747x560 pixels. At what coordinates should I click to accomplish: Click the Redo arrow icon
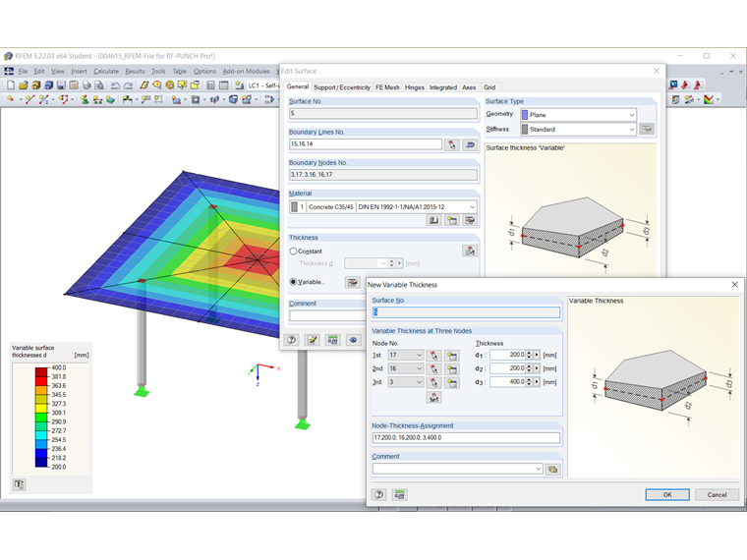[128, 85]
